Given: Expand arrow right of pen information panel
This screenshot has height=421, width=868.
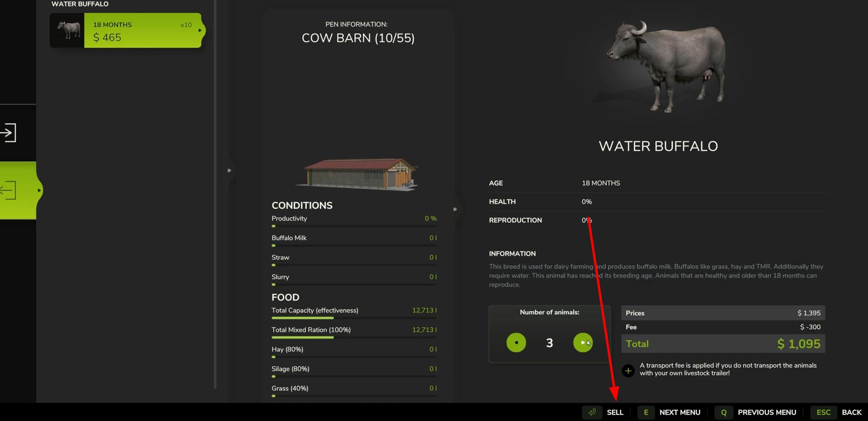Looking at the screenshot, I should click(455, 209).
